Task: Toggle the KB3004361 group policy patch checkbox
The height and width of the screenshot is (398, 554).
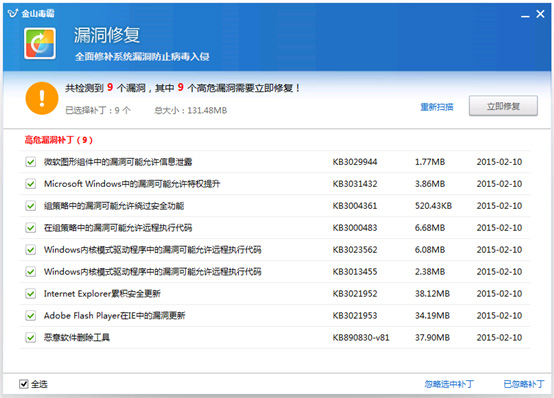Action: pyautogui.click(x=31, y=206)
